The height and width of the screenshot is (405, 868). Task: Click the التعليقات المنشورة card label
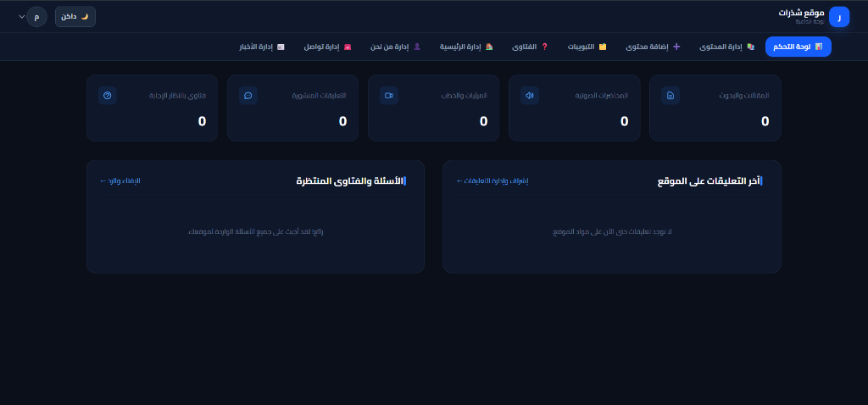[x=319, y=96]
